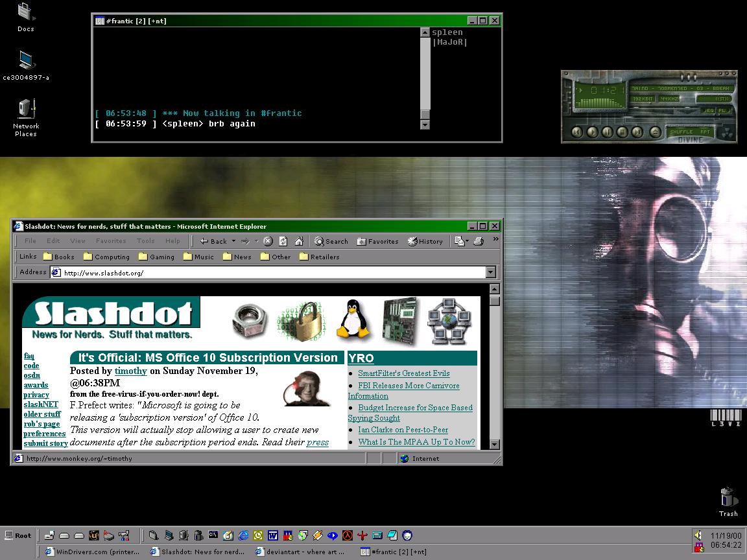This screenshot has width=747, height=560.
Task: Select the ce3004897-a computer desktop icon
Action: tap(26, 65)
